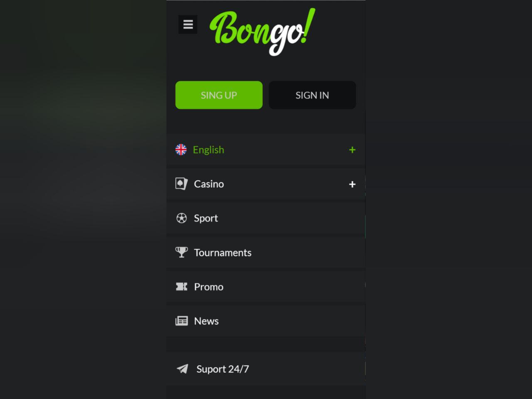Click the UK flag icon
The image size is (532, 399).
pyautogui.click(x=181, y=150)
